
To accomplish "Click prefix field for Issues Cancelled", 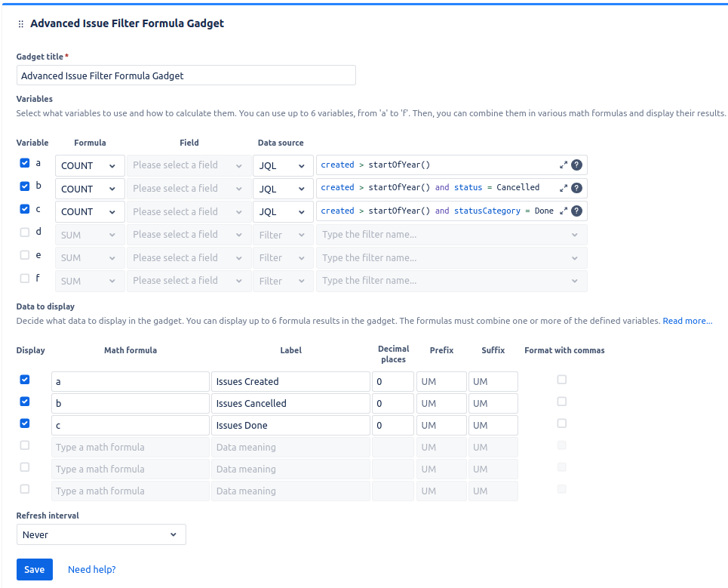I will pos(441,403).
